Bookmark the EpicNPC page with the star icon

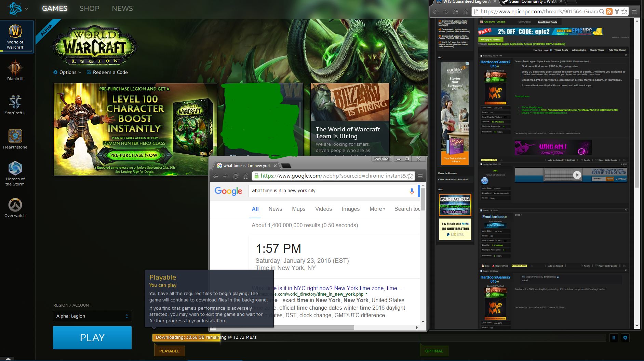click(624, 12)
